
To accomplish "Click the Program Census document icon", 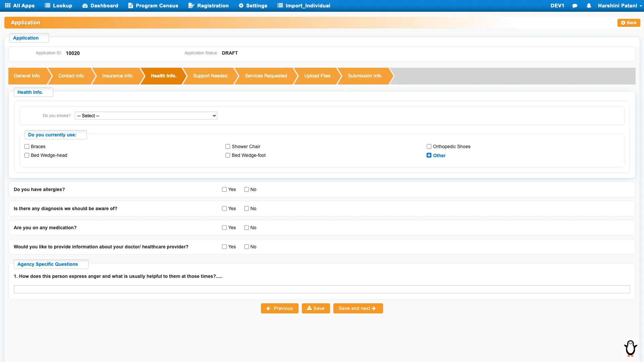I will [130, 6].
